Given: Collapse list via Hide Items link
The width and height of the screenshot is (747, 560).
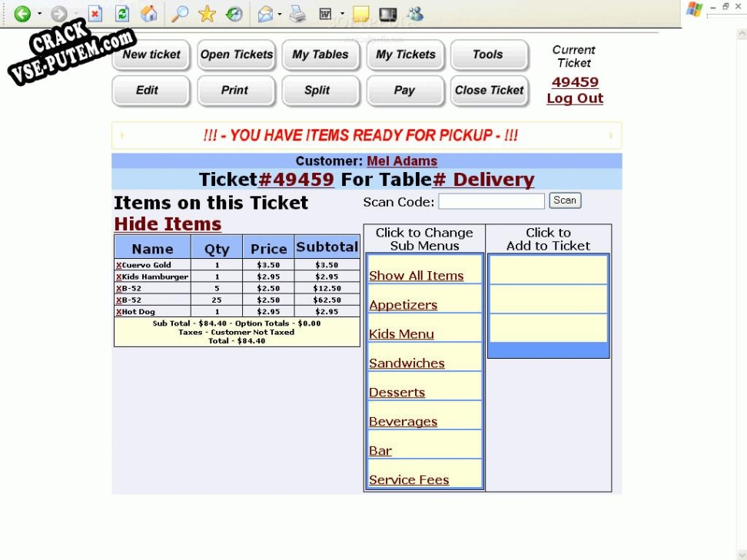Looking at the screenshot, I should pyautogui.click(x=168, y=224).
